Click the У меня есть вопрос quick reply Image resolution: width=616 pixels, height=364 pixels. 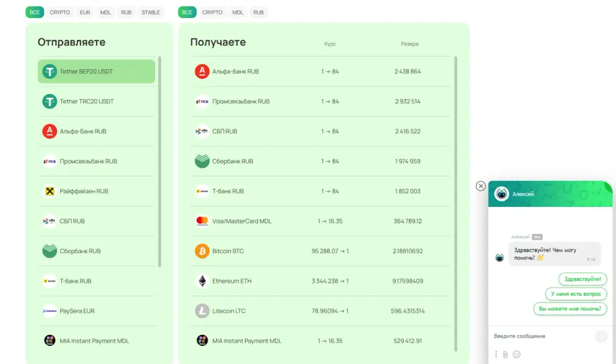(576, 294)
